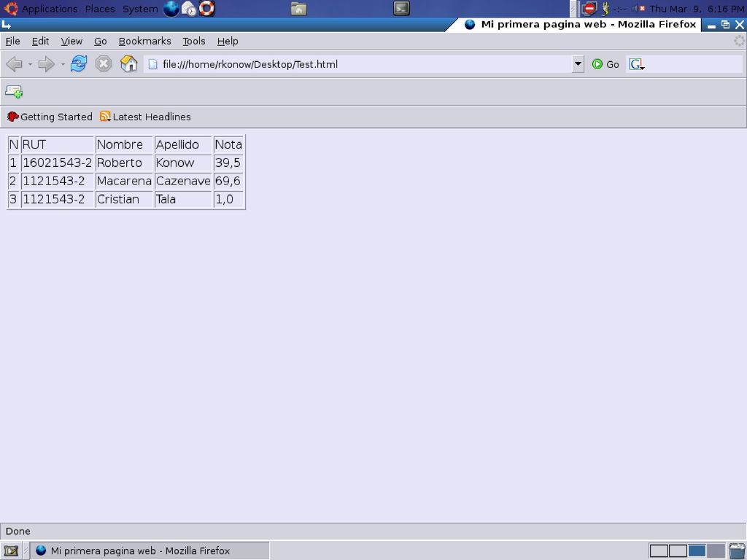
Task: Open the help lifesaver icon in panel
Action: [x=206, y=9]
